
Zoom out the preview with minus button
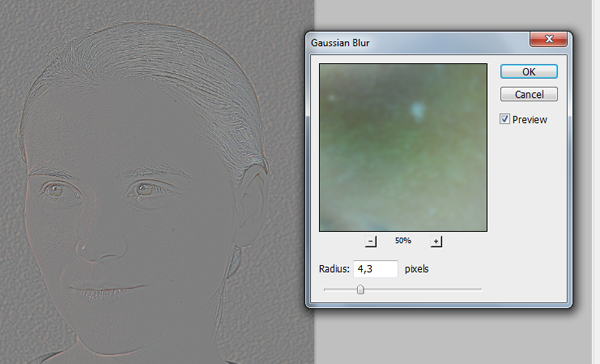coord(370,241)
